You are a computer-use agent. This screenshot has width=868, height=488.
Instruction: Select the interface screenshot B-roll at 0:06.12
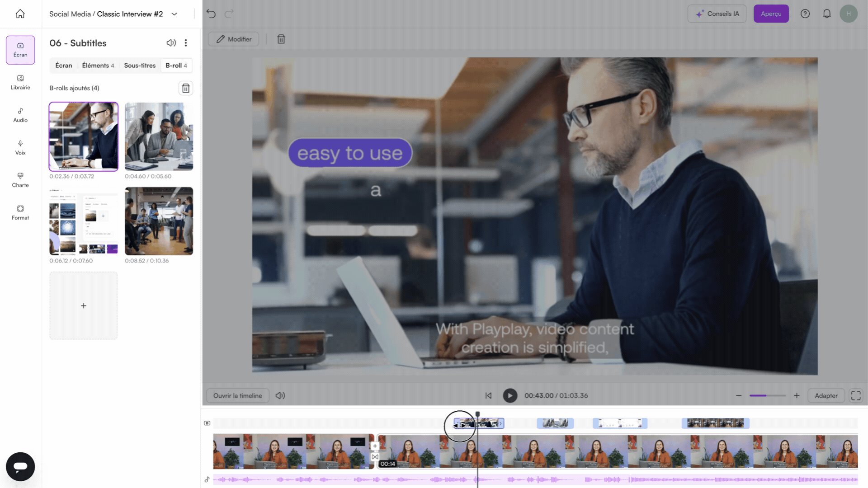coord(84,221)
